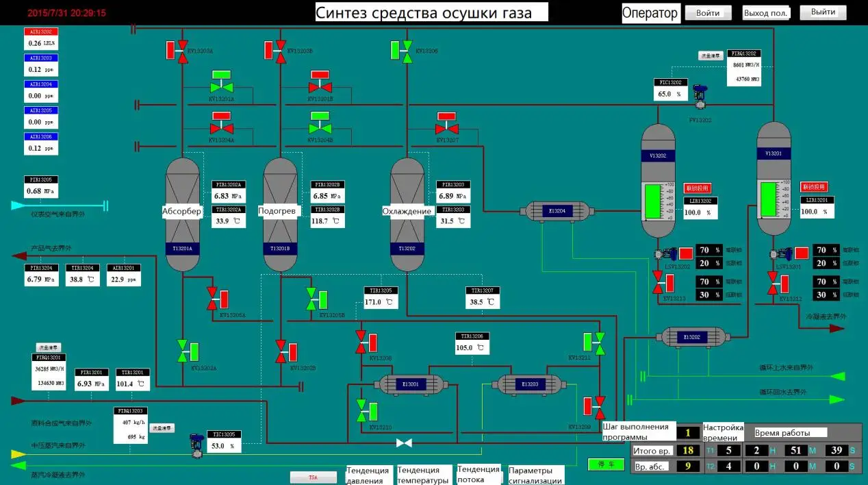Select valve KV13209 near E13203
The image size is (868, 485).
click(x=600, y=406)
